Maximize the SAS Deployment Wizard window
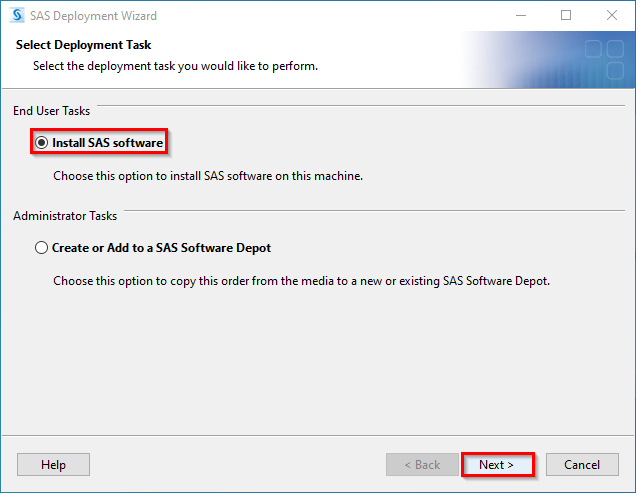The width and height of the screenshot is (636, 493). 566,15
